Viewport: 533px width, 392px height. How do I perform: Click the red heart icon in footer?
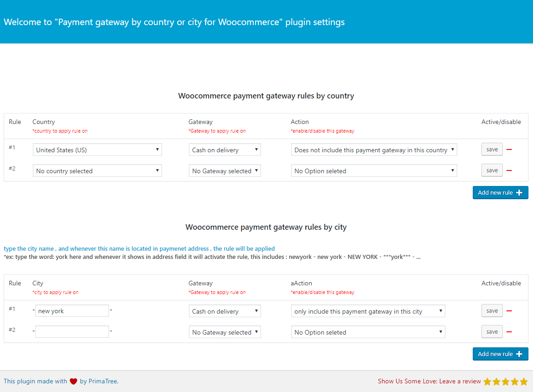pos(73,382)
